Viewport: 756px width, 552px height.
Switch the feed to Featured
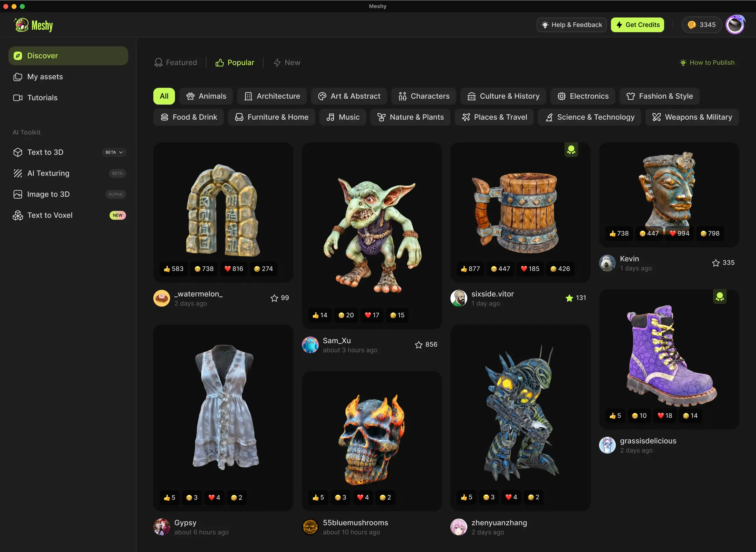click(x=176, y=62)
